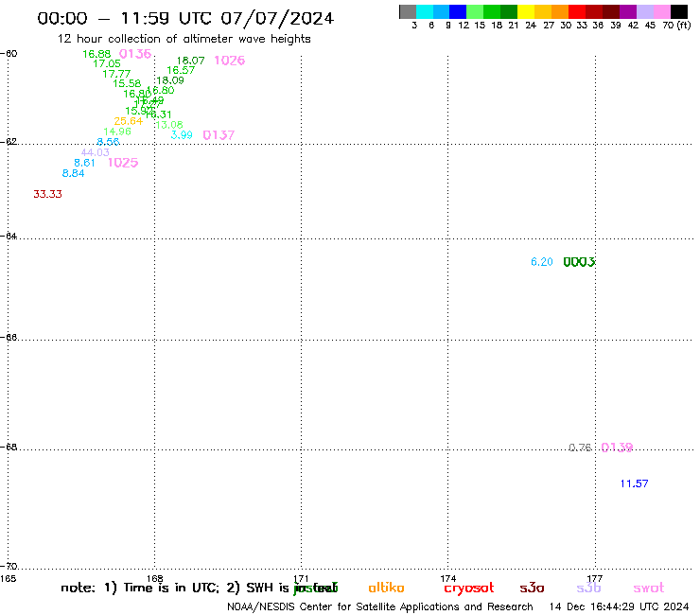Click the green value 15.58
The height and width of the screenshot is (615, 700).
click(x=127, y=83)
